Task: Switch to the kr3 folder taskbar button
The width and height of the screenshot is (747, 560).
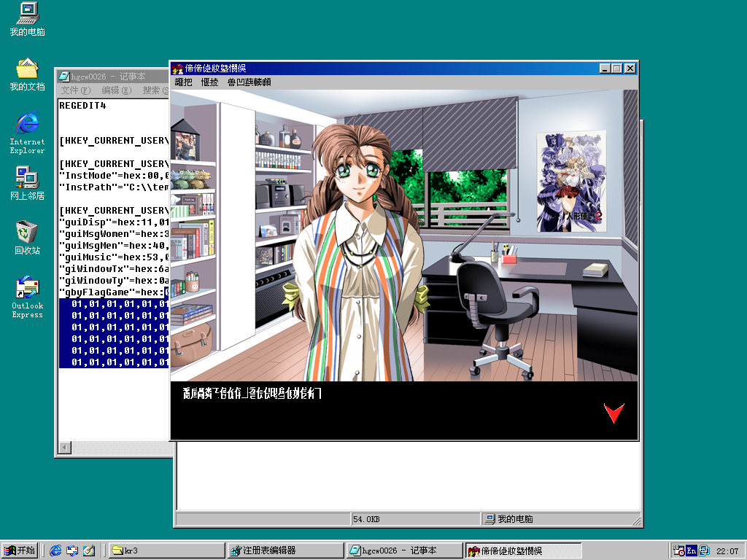Action: (x=167, y=551)
